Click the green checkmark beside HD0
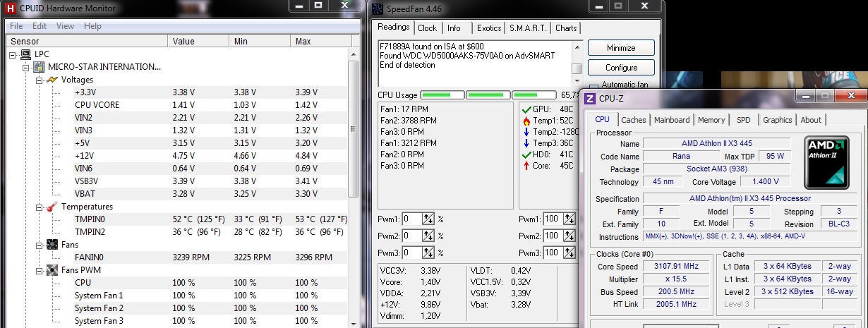 point(526,154)
